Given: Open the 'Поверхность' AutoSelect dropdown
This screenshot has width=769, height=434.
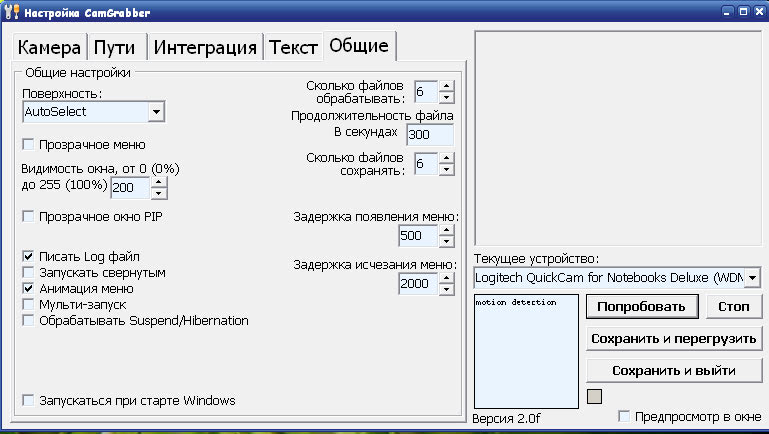Looking at the screenshot, I should [155, 112].
